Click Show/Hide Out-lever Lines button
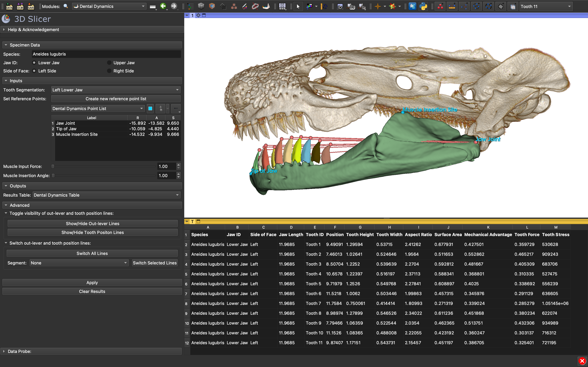The height and width of the screenshot is (367, 588). tap(93, 223)
